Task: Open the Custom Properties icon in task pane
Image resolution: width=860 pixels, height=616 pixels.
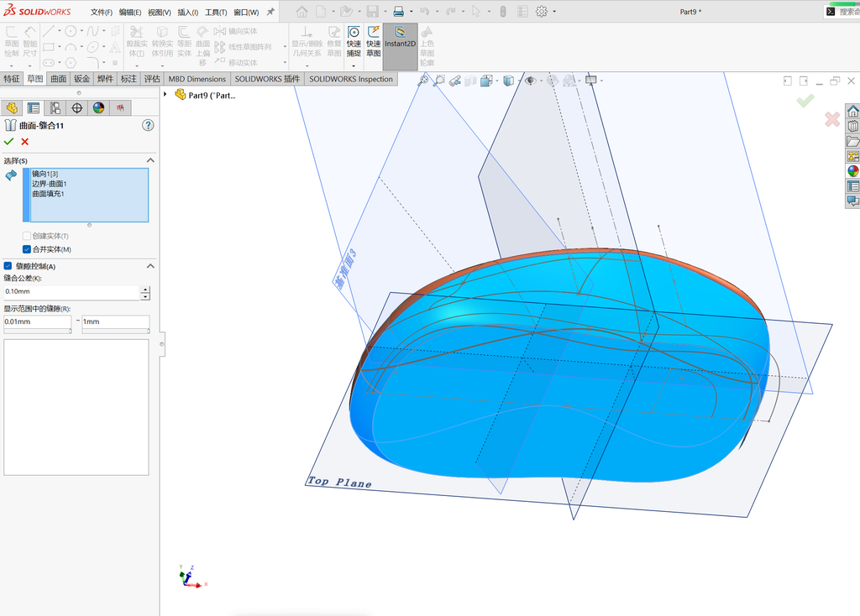Action: pyautogui.click(x=852, y=186)
